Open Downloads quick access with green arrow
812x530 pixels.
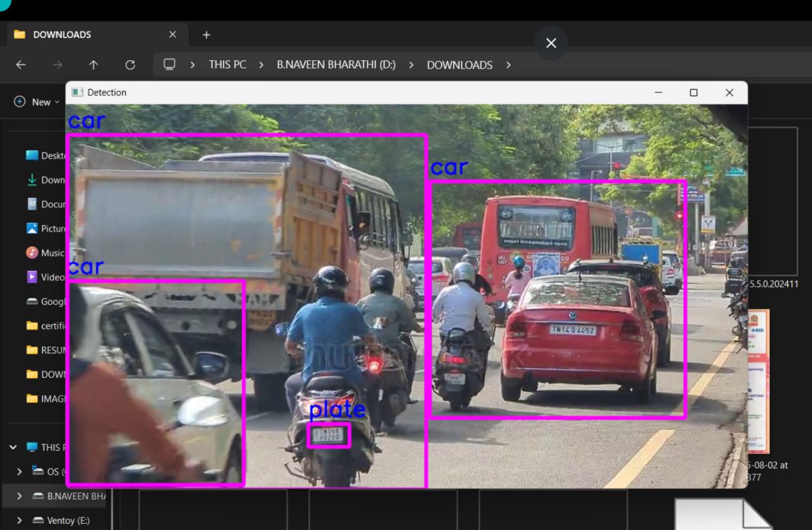click(46, 180)
